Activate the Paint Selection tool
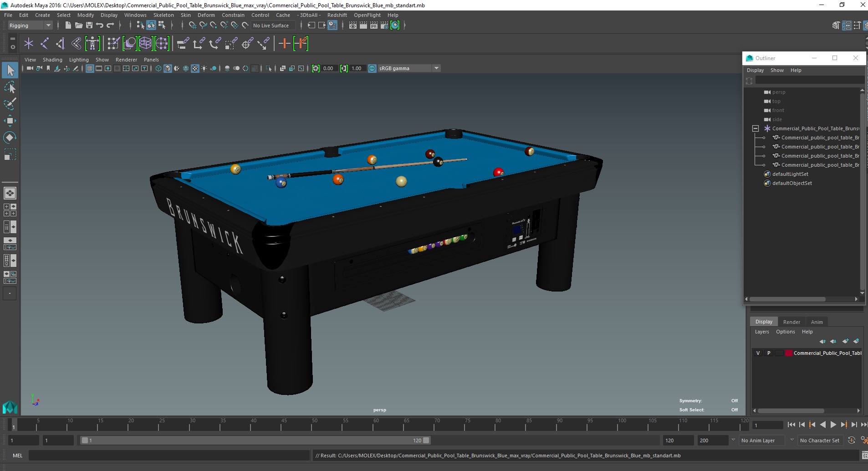This screenshot has width=868, height=471. (x=10, y=104)
